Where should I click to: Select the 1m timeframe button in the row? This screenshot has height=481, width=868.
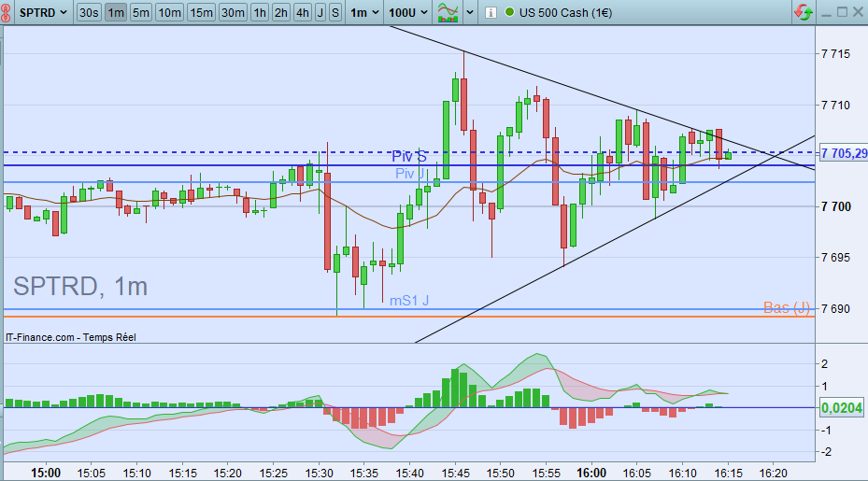pyautogui.click(x=116, y=12)
